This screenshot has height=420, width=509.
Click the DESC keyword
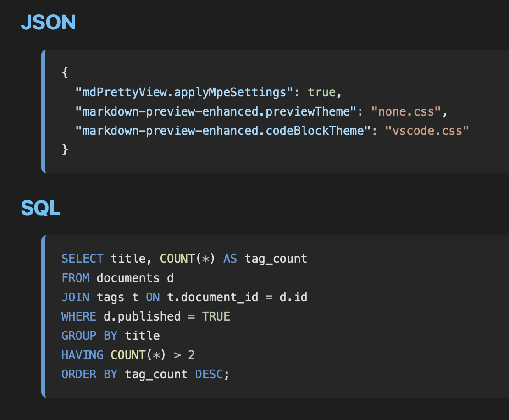209,374
